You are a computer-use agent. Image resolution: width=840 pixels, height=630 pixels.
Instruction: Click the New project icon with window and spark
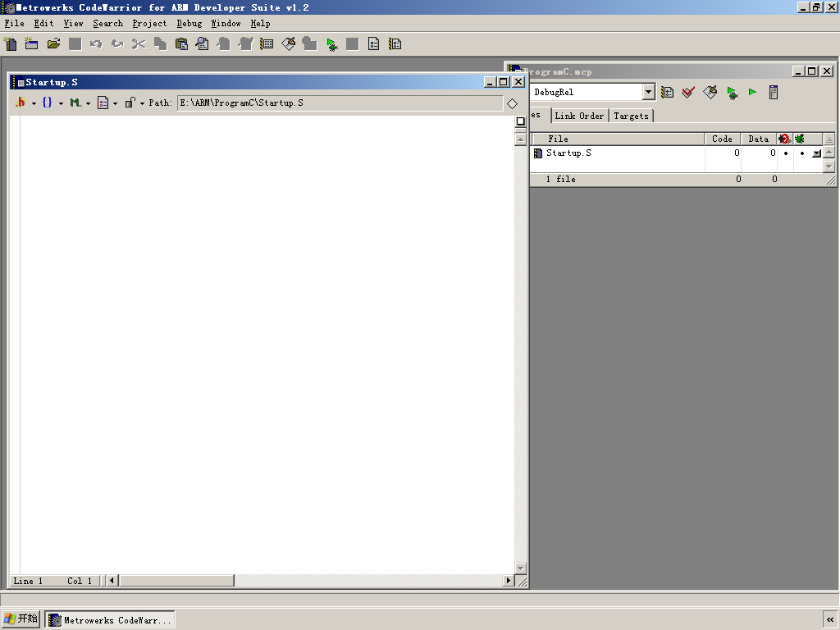tap(31, 44)
